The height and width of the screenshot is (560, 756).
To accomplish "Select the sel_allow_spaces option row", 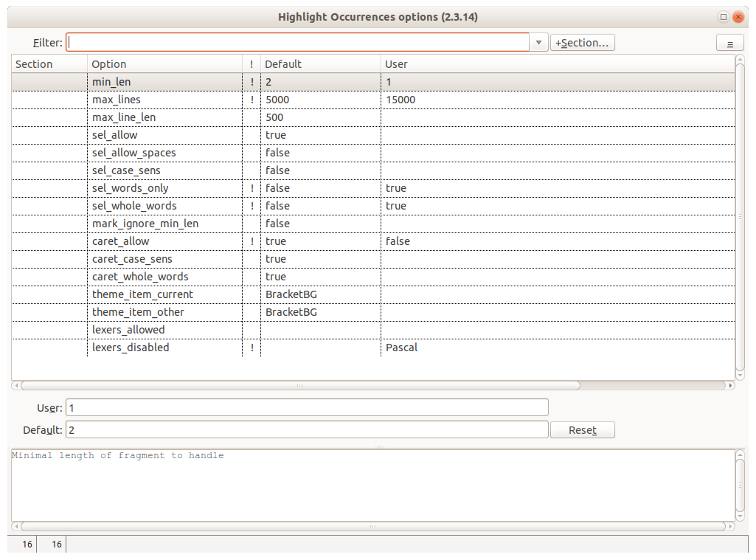I will [373, 153].
